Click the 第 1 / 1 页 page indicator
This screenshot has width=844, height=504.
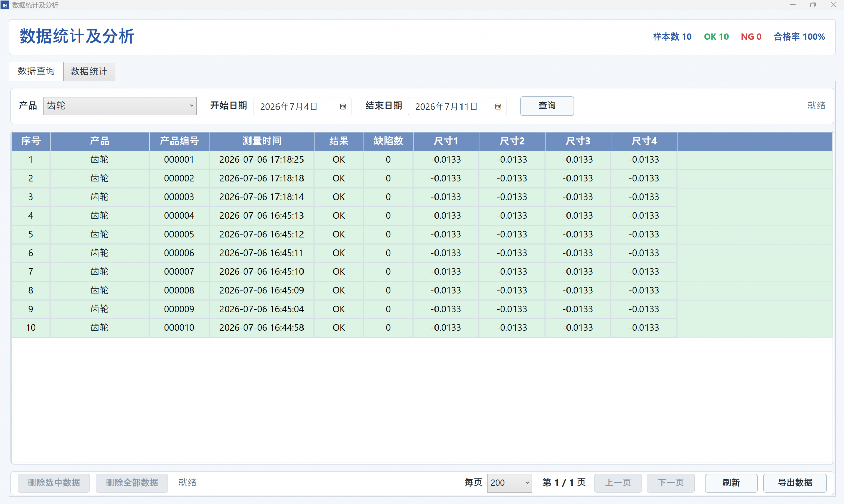coord(564,483)
